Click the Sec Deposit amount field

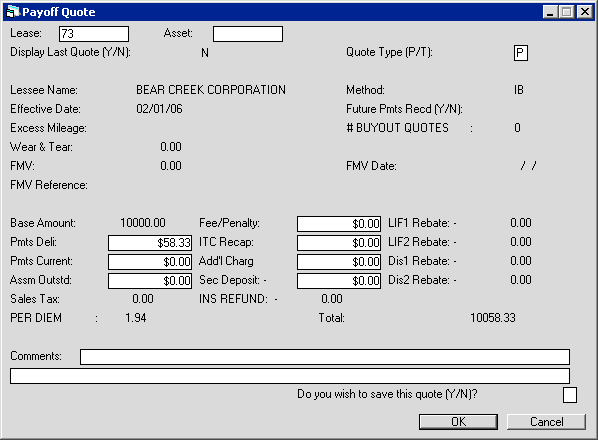[x=339, y=281]
